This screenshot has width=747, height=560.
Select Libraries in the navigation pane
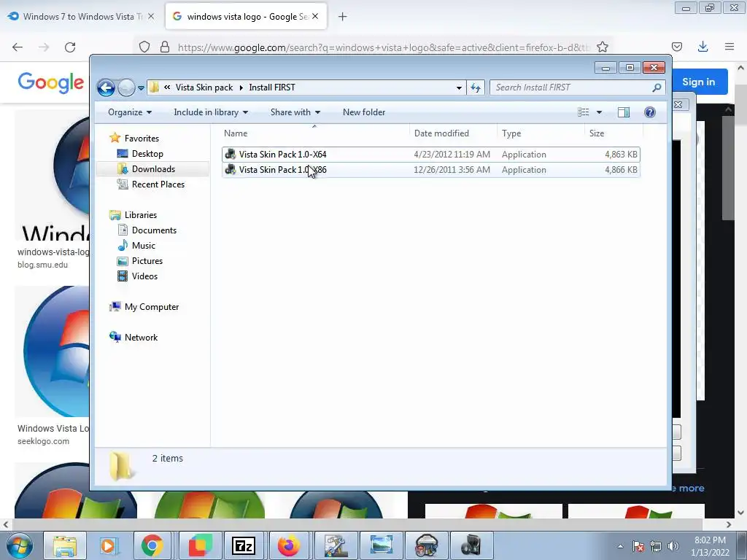pyautogui.click(x=141, y=215)
